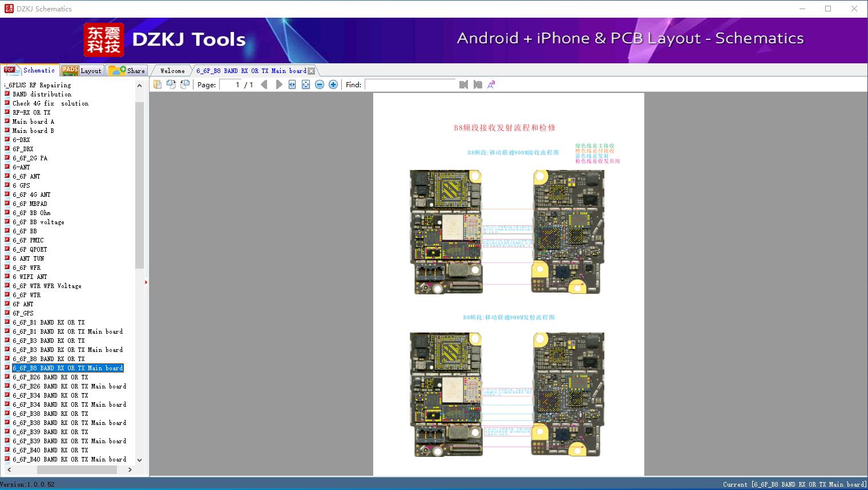The width and height of the screenshot is (868, 490).
Task: Click the page number input field
Action: click(x=231, y=84)
